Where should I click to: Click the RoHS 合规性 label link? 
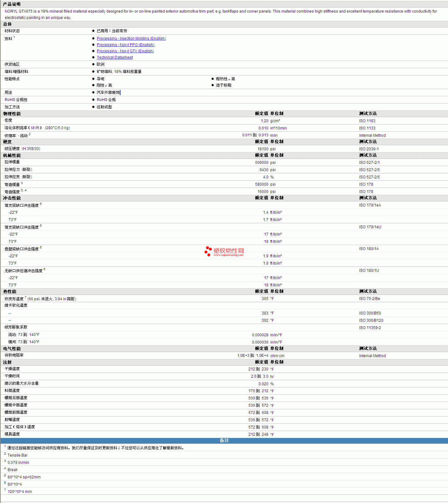click(x=16, y=100)
